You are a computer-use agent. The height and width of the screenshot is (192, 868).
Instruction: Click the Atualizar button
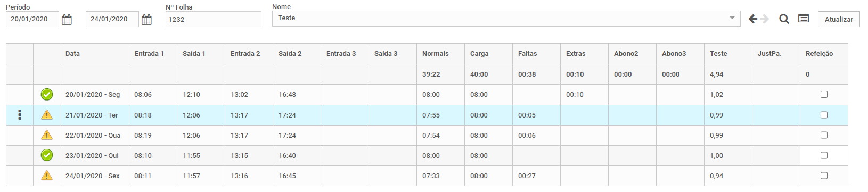coord(839,19)
